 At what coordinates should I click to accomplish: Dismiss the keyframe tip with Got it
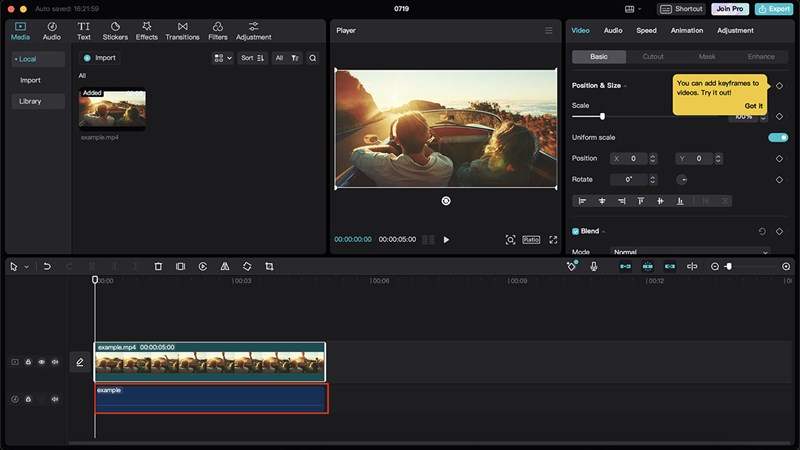point(753,106)
